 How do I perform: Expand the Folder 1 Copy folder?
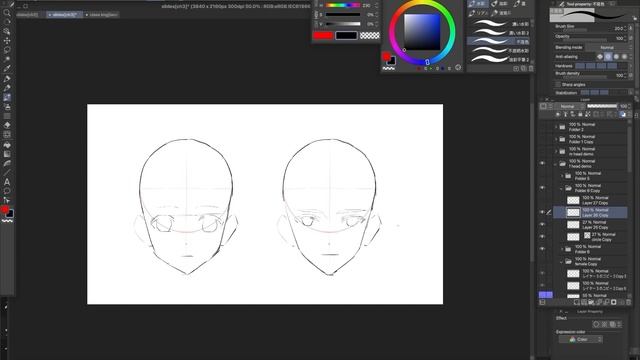pyautogui.click(x=556, y=139)
